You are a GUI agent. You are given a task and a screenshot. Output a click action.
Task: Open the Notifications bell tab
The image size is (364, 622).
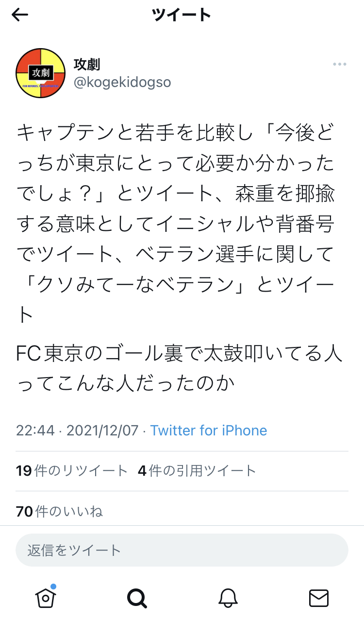[x=228, y=598]
